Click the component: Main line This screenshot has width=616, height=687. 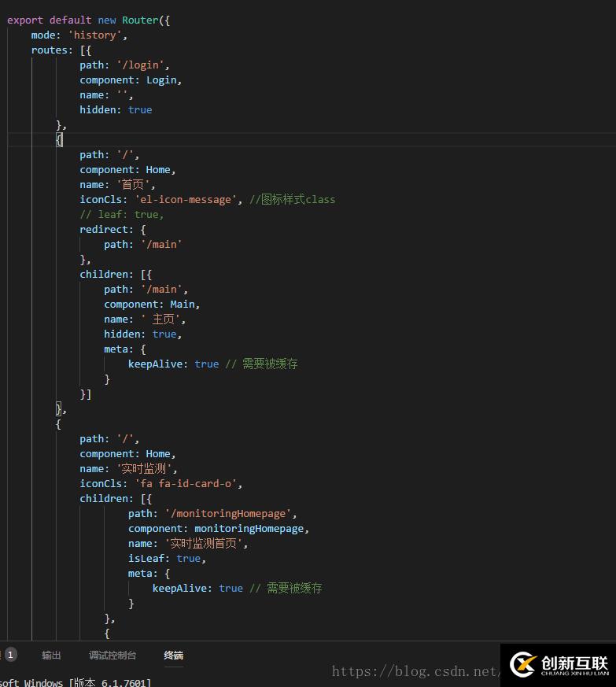152,304
